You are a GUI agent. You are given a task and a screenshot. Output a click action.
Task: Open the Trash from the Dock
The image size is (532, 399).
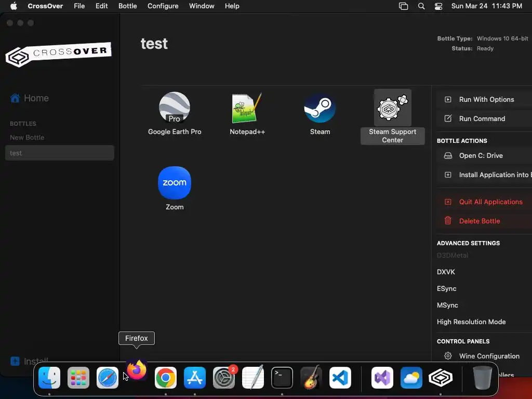pos(482,378)
